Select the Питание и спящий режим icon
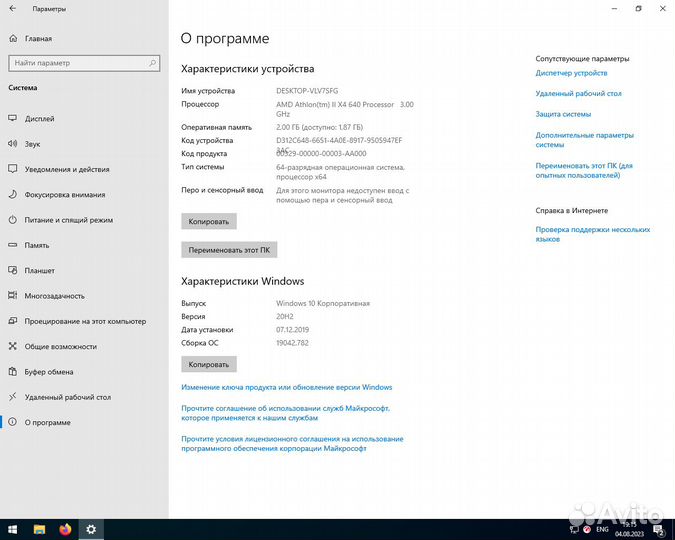Image resolution: width=675 pixels, height=540 pixels. [13, 220]
